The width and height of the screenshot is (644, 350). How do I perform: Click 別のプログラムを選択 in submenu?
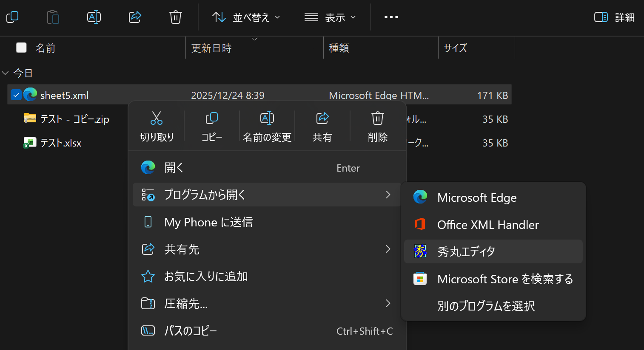(x=486, y=306)
